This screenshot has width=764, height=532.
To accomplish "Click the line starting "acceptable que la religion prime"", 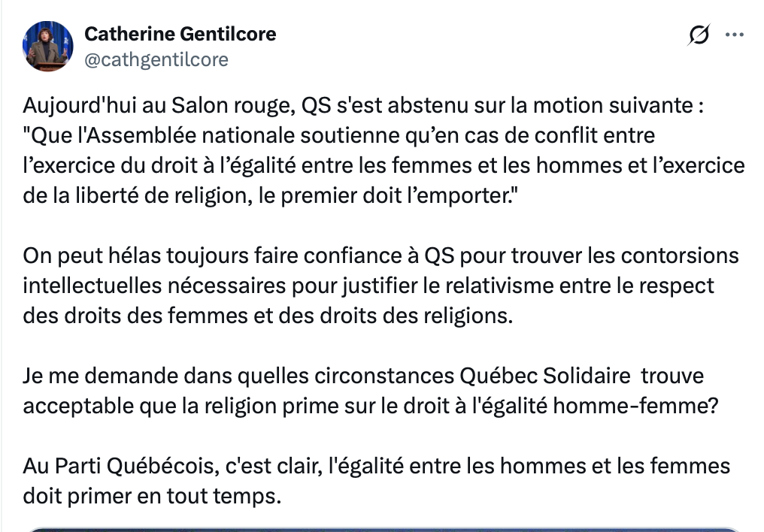I will tap(371, 405).
